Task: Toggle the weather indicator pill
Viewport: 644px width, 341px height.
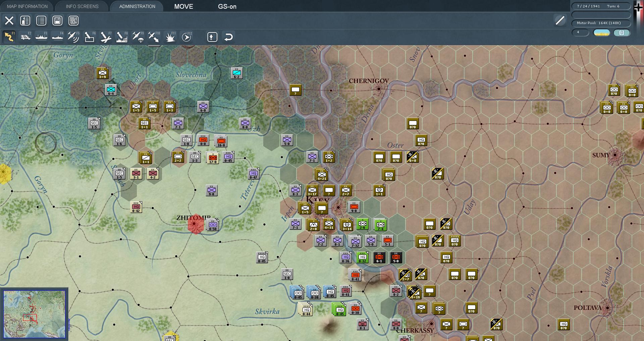Action: pyautogui.click(x=602, y=32)
